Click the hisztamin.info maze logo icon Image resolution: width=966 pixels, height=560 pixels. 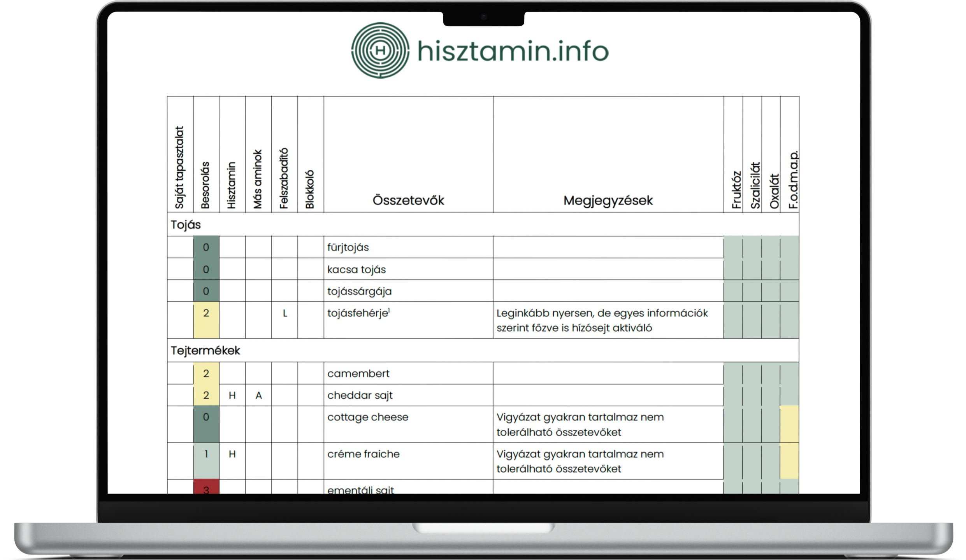click(x=380, y=51)
